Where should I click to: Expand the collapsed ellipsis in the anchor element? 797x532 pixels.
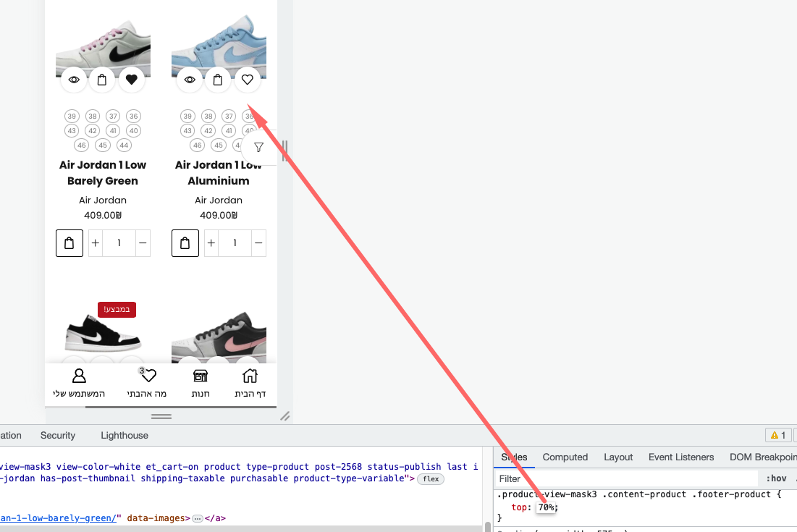coord(198,519)
